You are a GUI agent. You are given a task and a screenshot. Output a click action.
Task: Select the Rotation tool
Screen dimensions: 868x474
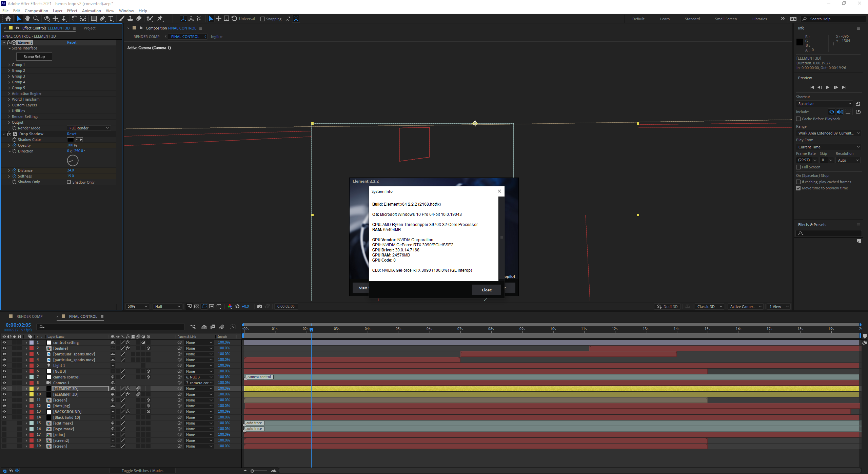tap(75, 19)
